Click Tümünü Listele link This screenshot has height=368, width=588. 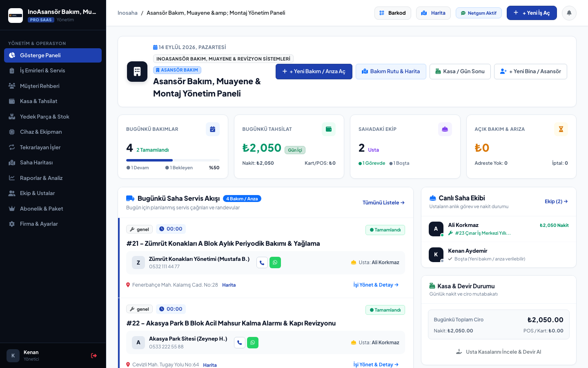(x=383, y=203)
